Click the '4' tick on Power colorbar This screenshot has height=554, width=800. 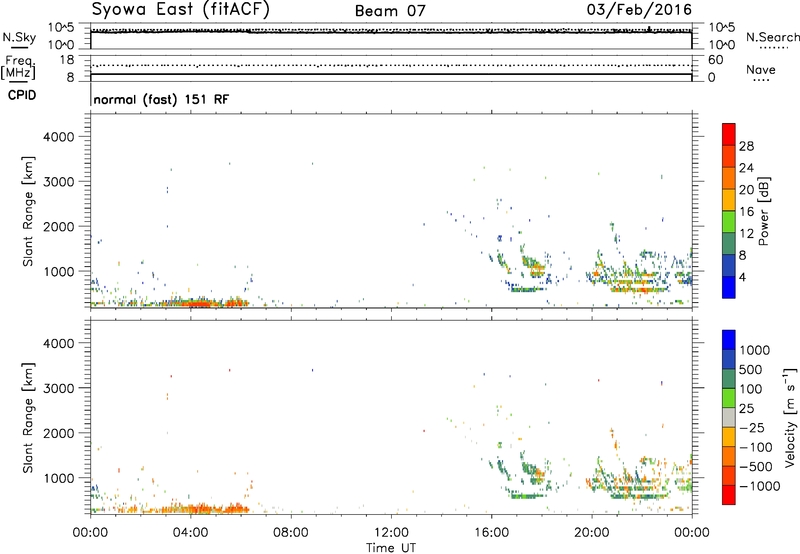[742, 277]
